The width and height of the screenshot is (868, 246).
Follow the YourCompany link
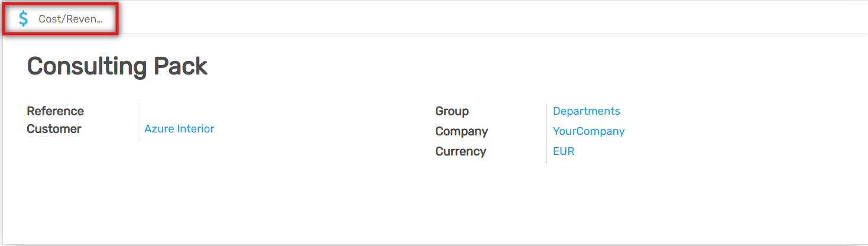click(x=588, y=131)
